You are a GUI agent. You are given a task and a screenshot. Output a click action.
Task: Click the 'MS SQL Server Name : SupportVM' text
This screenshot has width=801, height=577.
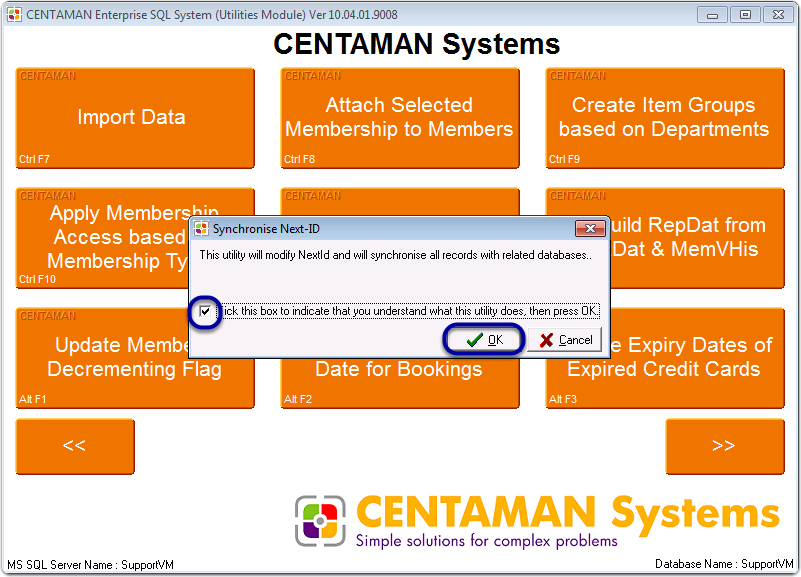tap(90, 565)
